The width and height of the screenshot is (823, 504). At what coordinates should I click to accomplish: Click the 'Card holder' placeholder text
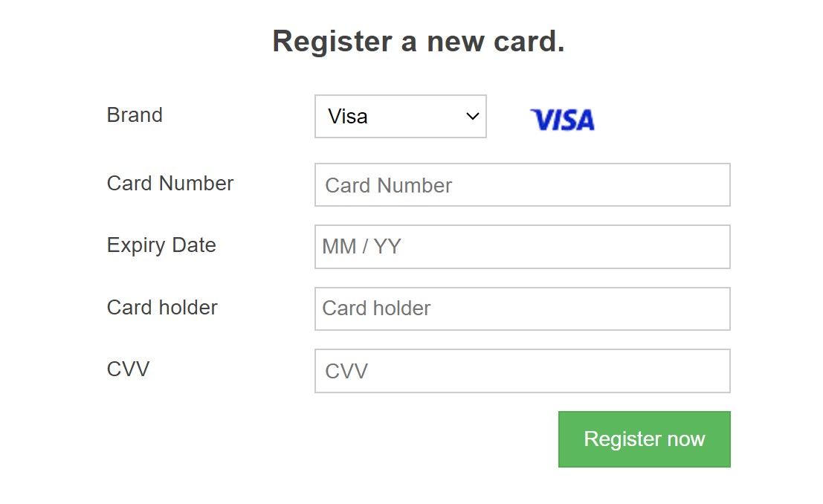pos(376,308)
